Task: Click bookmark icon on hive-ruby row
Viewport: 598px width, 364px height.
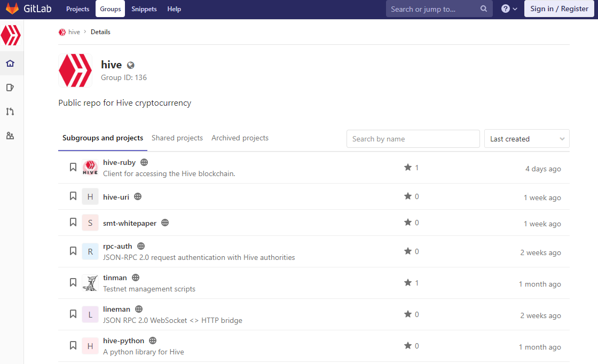Action: click(73, 168)
